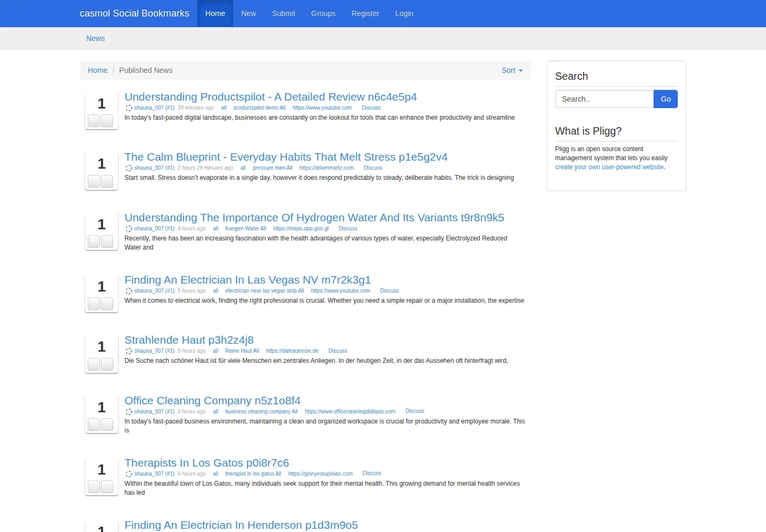Screen dimensions: 766x532
Task: Click the Go search button
Action: 665,99
